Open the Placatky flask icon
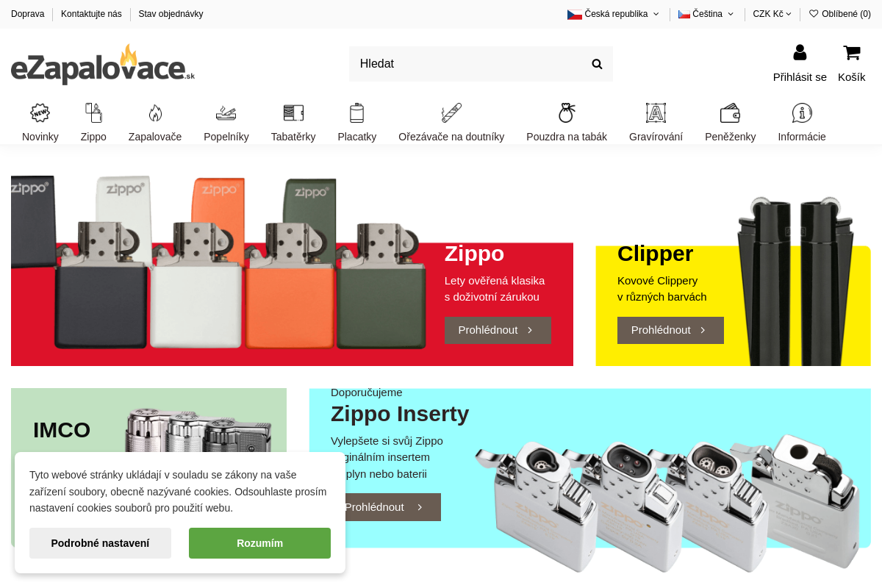This screenshot has height=588, width=882. 356,113
